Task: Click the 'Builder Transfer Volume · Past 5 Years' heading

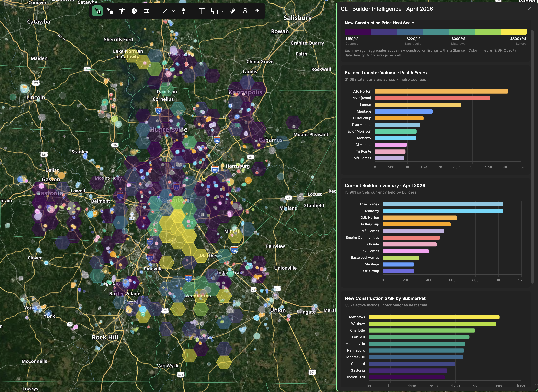Action: click(385, 73)
